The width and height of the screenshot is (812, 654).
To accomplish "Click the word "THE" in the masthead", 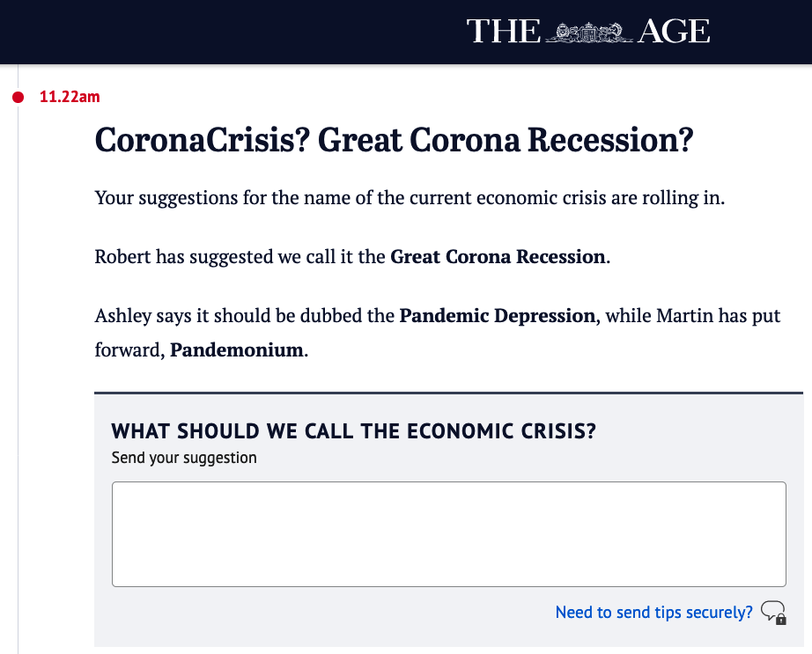I will (503, 32).
